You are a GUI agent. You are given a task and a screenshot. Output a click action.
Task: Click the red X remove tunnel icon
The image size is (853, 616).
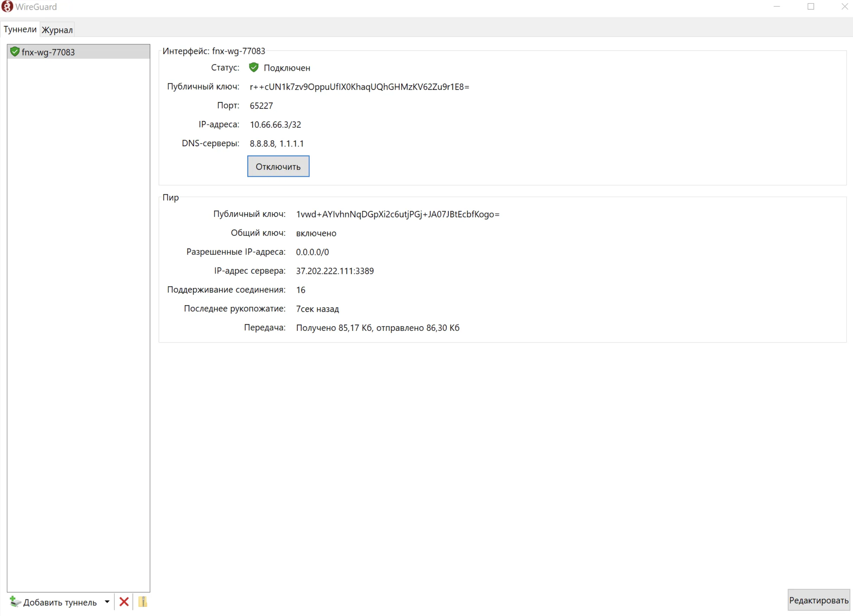pos(124,601)
